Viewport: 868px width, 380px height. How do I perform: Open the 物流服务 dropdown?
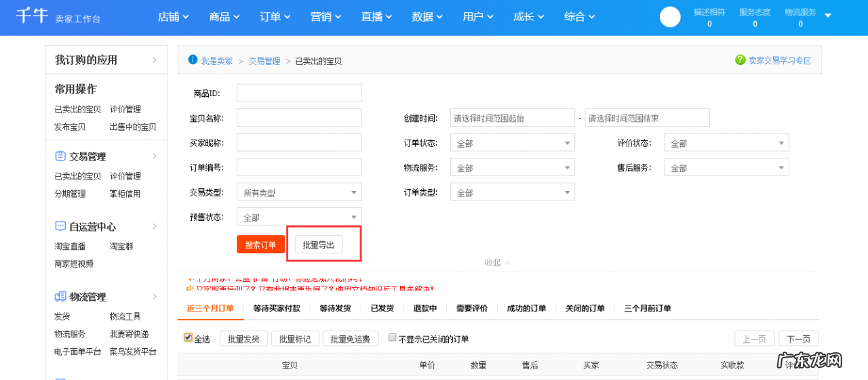pyautogui.click(x=513, y=167)
